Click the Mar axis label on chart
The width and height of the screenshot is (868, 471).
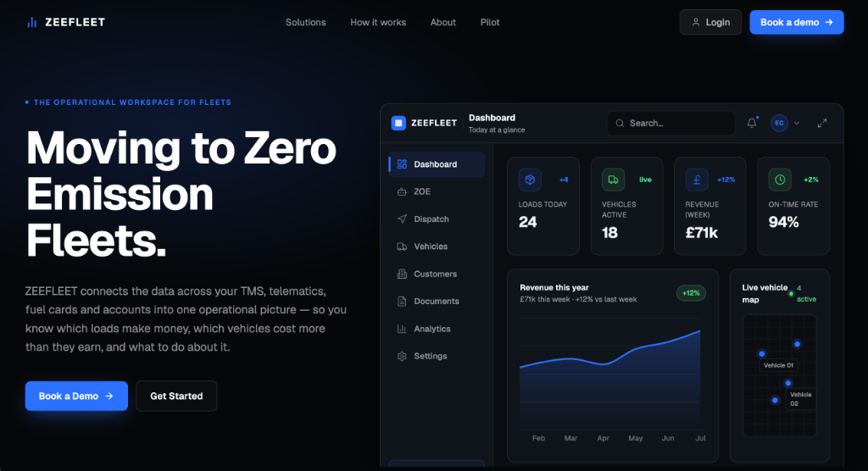click(570, 438)
